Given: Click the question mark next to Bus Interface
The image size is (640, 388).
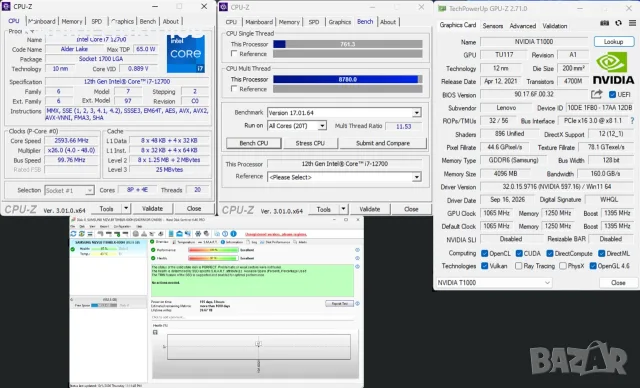Looking at the screenshot, I should pyautogui.click(x=632, y=121).
